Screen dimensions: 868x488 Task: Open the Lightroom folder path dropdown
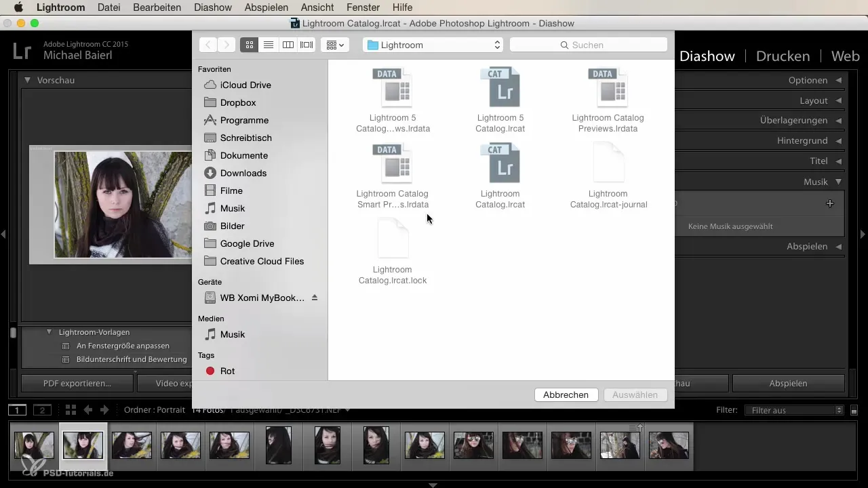coord(433,45)
